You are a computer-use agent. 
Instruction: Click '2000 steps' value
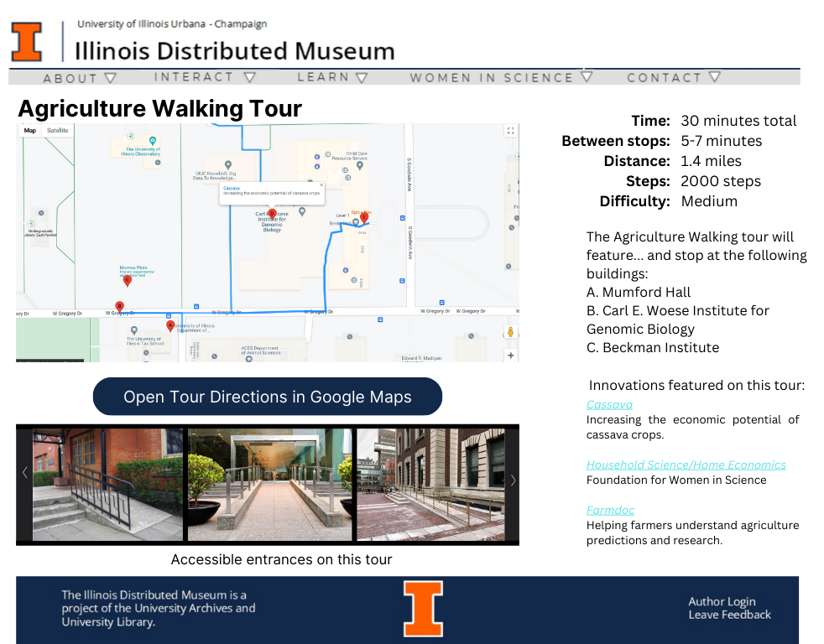[721, 181]
